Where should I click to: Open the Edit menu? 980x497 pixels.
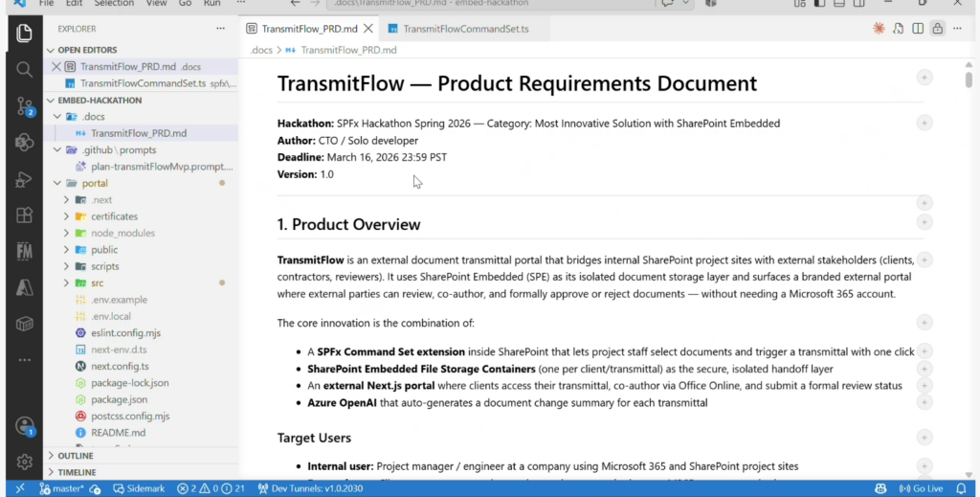point(74,3)
